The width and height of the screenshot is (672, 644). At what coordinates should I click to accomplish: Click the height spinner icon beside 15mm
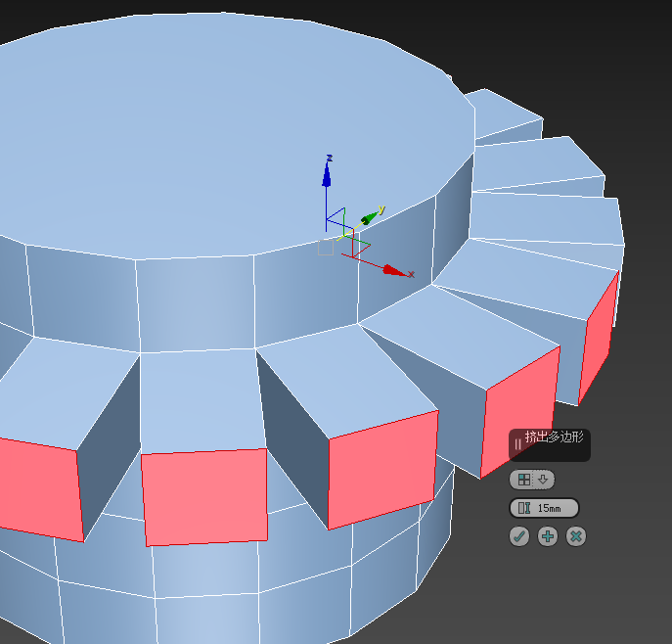pos(524,508)
